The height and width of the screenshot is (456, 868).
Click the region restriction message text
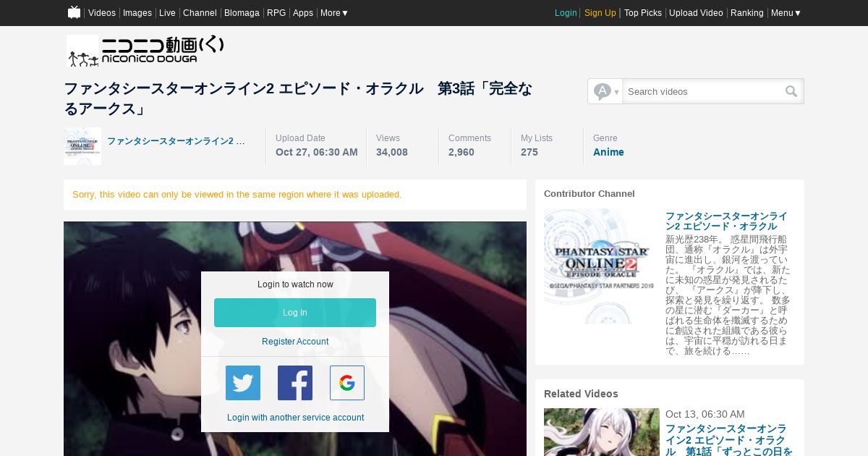click(237, 195)
